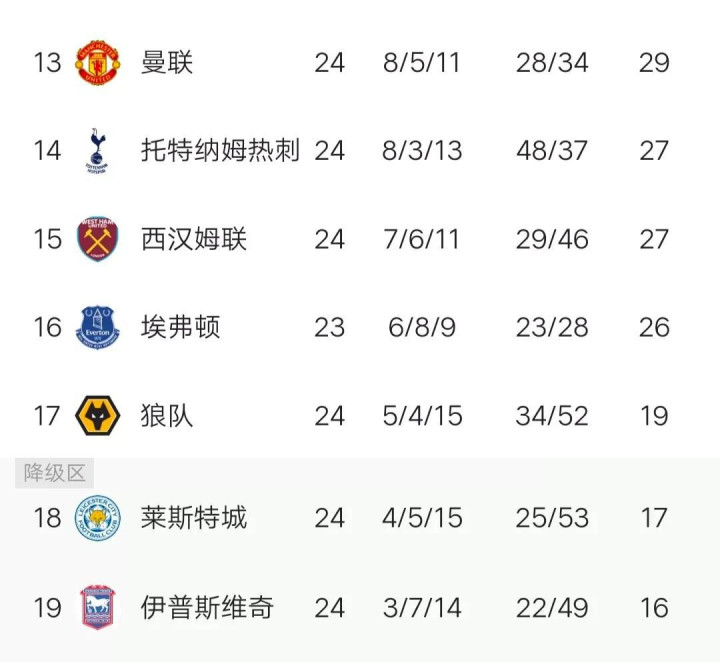
Task: Click the Leicester City fox badge
Action: (x=97, y=518)
